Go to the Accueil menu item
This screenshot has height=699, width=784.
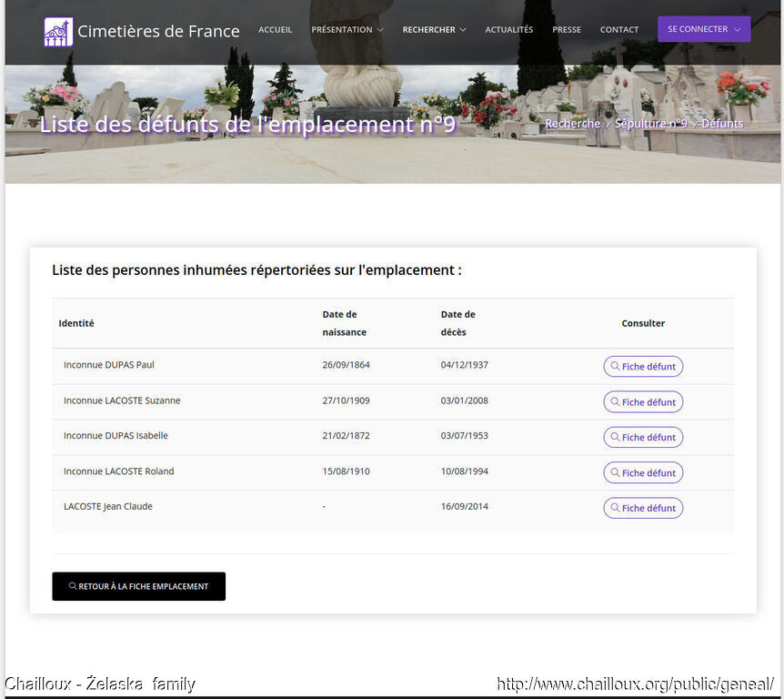click(275, 30)
